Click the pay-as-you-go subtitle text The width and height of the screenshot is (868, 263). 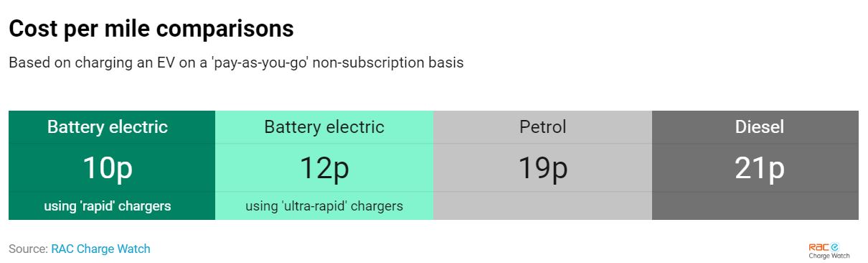pos(236,63)
